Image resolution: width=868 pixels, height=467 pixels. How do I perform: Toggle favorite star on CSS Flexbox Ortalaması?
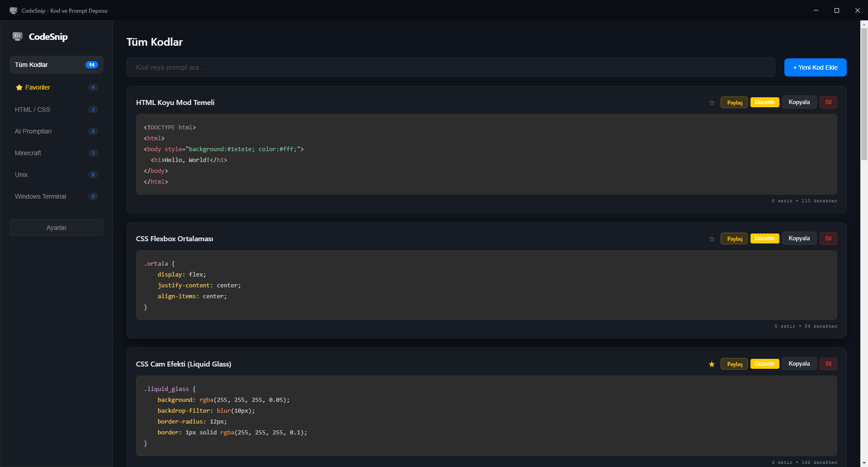click(x=712, y=239)
